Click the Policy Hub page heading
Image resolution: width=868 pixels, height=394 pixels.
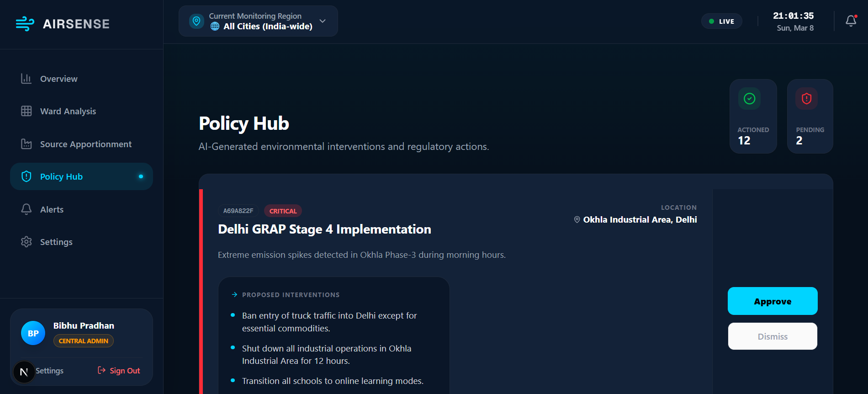(x=244, y=123)
